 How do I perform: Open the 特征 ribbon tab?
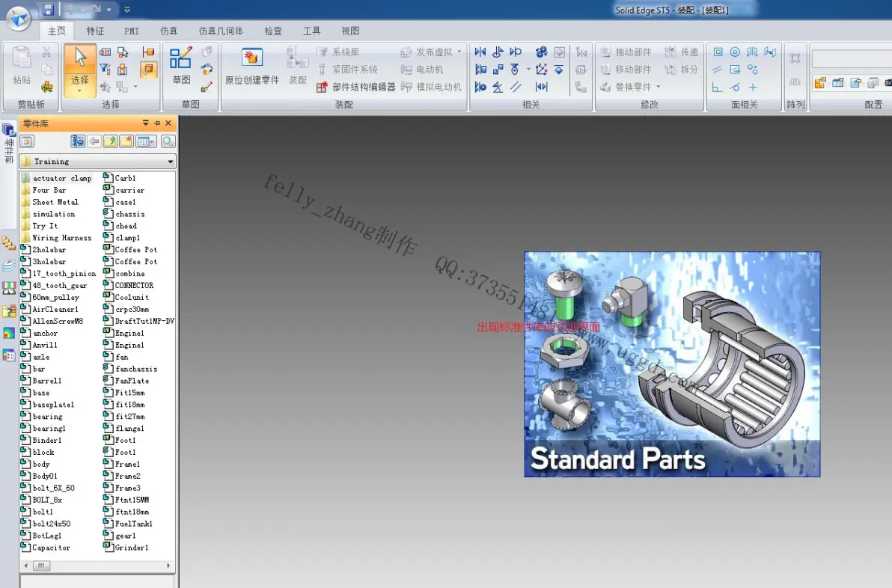tap(95, 31)
